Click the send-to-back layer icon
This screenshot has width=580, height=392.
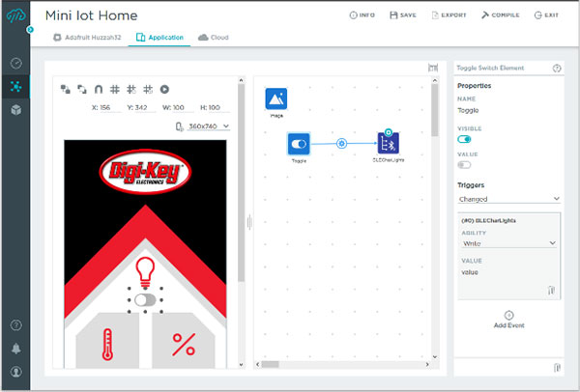(x=82, y=89)
